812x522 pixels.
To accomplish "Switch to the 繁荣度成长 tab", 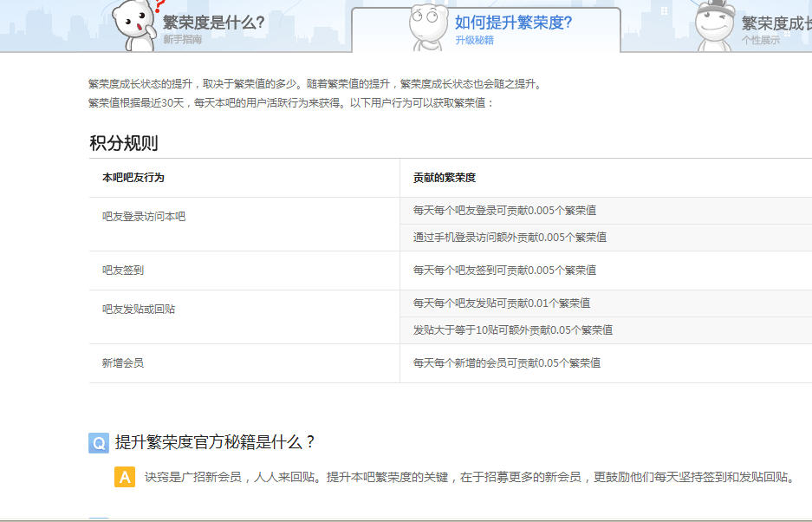I will 776,23.
